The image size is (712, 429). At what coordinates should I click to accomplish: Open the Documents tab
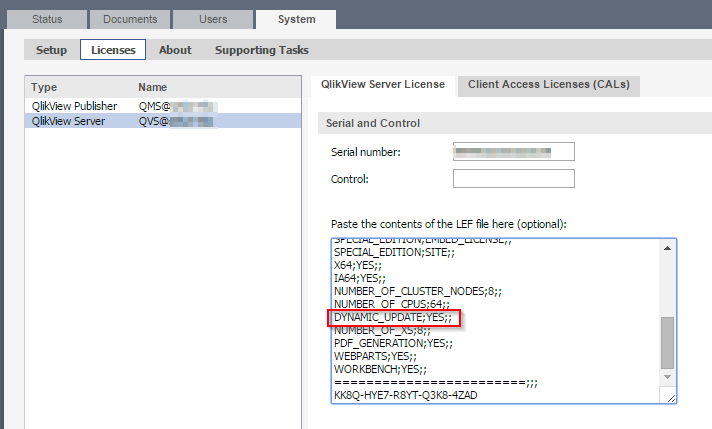pos(130,19)
